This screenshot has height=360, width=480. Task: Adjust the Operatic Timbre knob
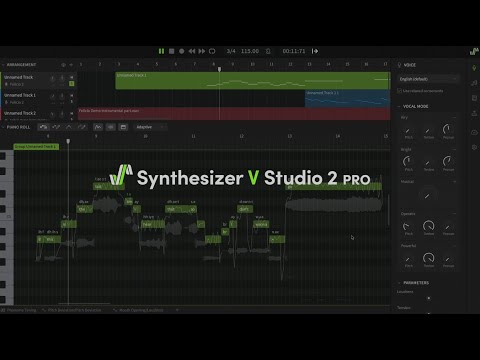click(428, 226)
